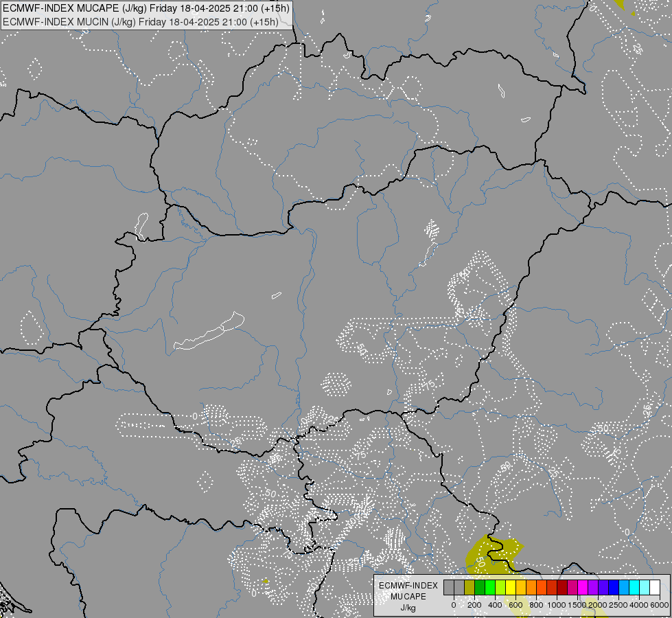Click the MUCAPE label in the legend

pos(408,597)
